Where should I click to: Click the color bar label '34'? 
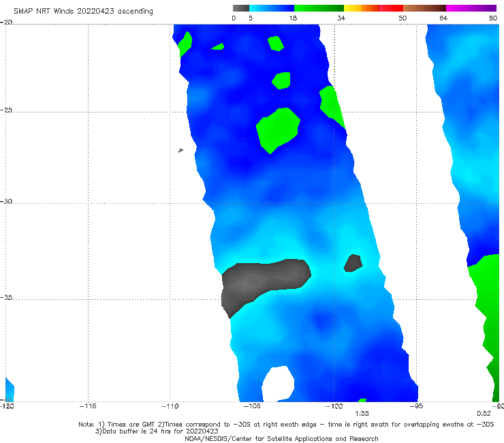pyautogui.click(x=341, y=18)
